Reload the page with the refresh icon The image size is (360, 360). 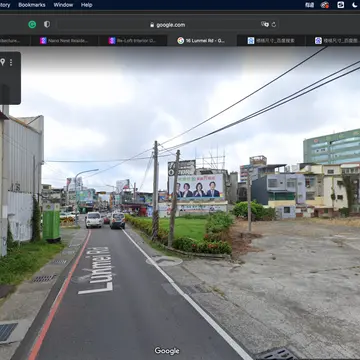tap(274, 24)
